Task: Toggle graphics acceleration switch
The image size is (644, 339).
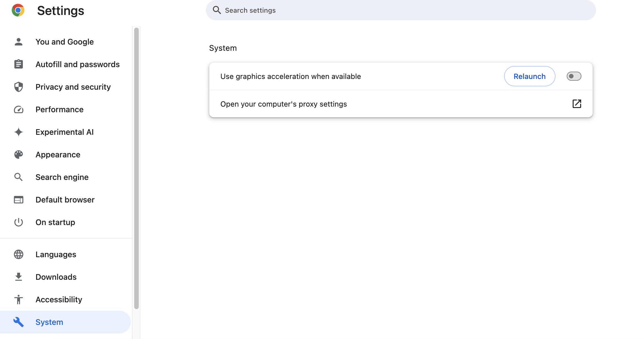Action: pyautogui.click(x=574, y=76)
